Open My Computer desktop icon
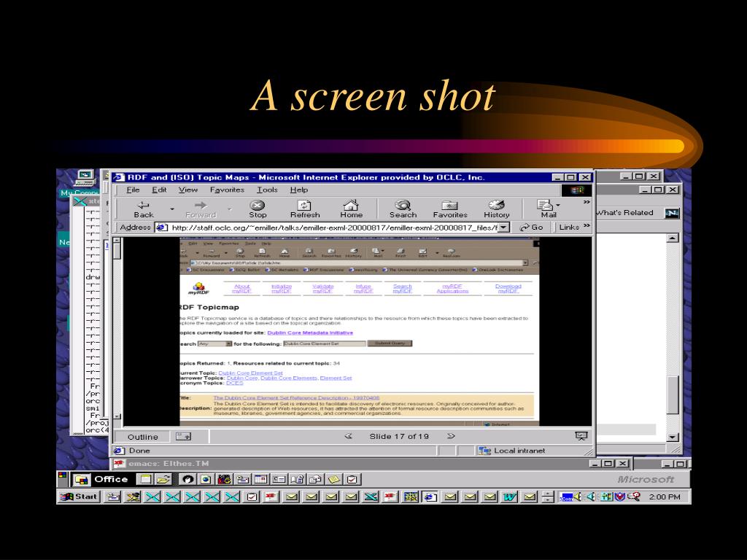 point(85,178)
